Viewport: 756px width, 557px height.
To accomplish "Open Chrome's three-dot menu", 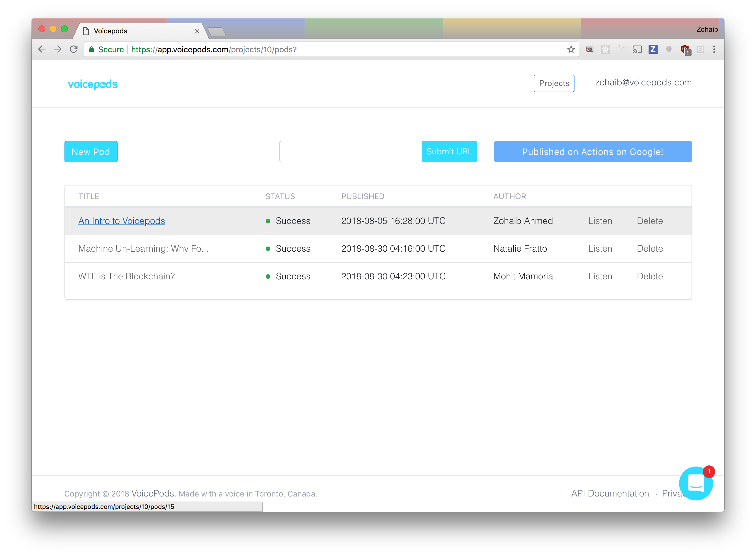I will coord(714,49).
